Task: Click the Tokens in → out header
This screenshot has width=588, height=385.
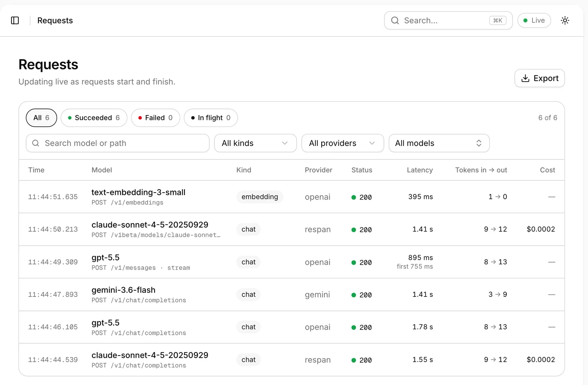Action: 481,170
